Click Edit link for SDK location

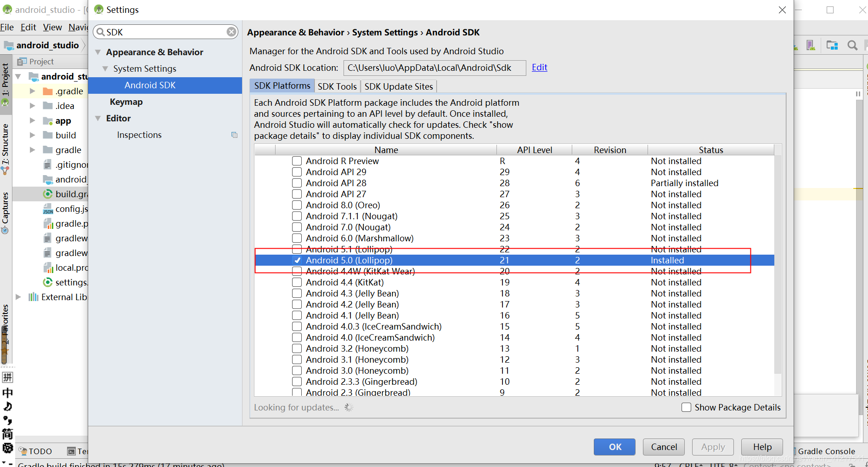pos(539,68)
